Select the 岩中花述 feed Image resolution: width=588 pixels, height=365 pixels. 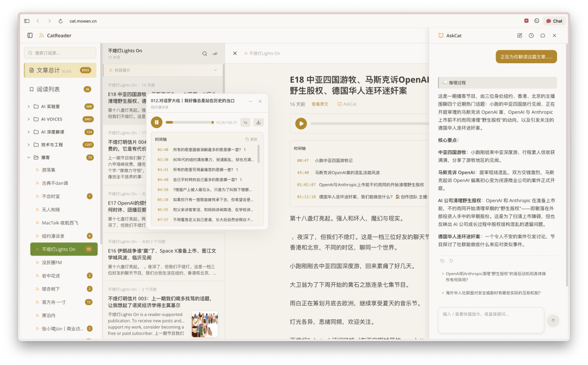(x=63, y=276)
